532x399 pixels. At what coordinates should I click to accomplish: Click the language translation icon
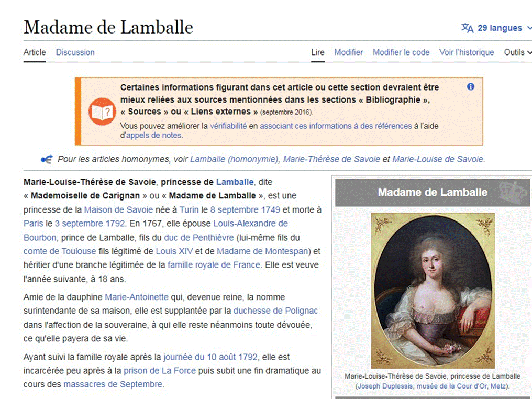pyautogui.click(x=467, y=28)
